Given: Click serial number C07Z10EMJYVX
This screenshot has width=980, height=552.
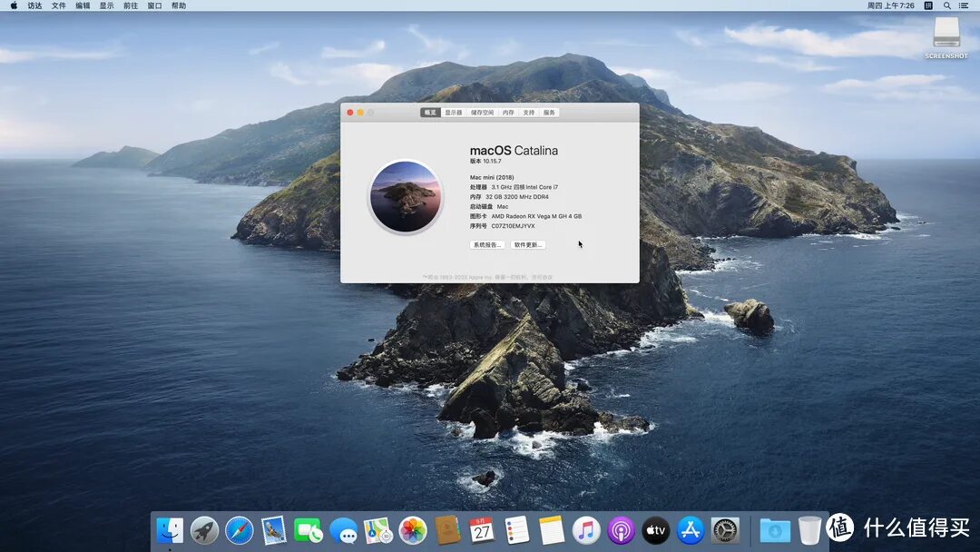Looking at the screenshot, I should coord(513,226).
